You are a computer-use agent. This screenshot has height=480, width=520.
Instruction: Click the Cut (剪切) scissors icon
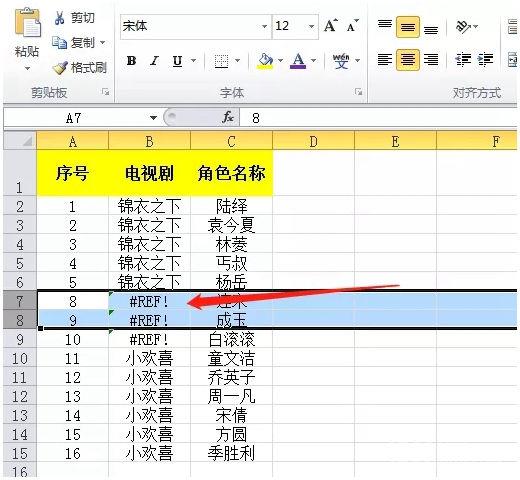tap(60, 18)
